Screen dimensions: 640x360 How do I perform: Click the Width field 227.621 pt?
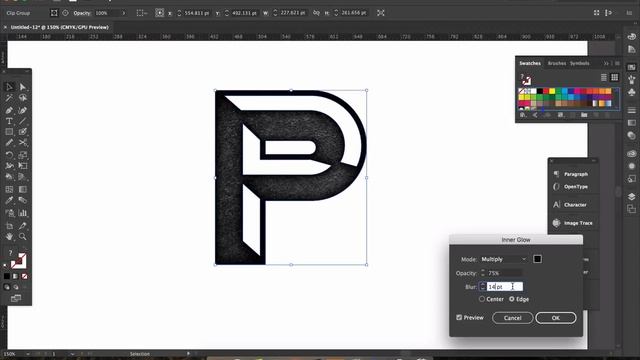[x=293, y=13]
